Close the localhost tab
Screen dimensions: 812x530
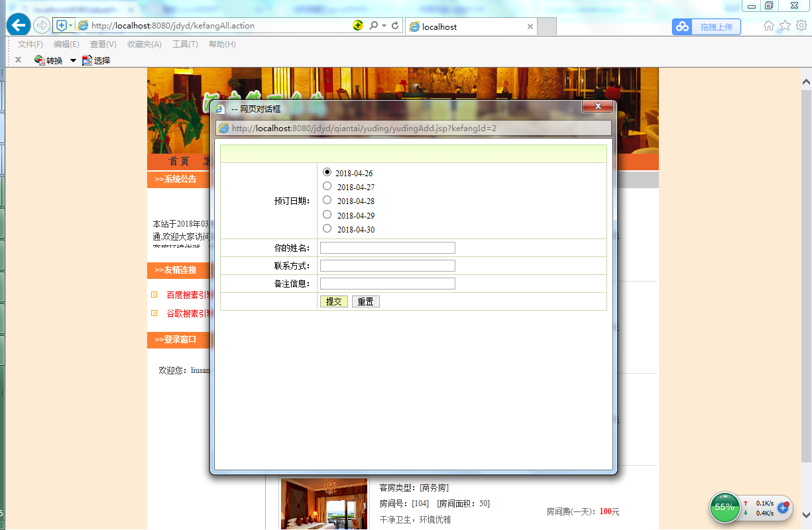(x=530, y=26)
